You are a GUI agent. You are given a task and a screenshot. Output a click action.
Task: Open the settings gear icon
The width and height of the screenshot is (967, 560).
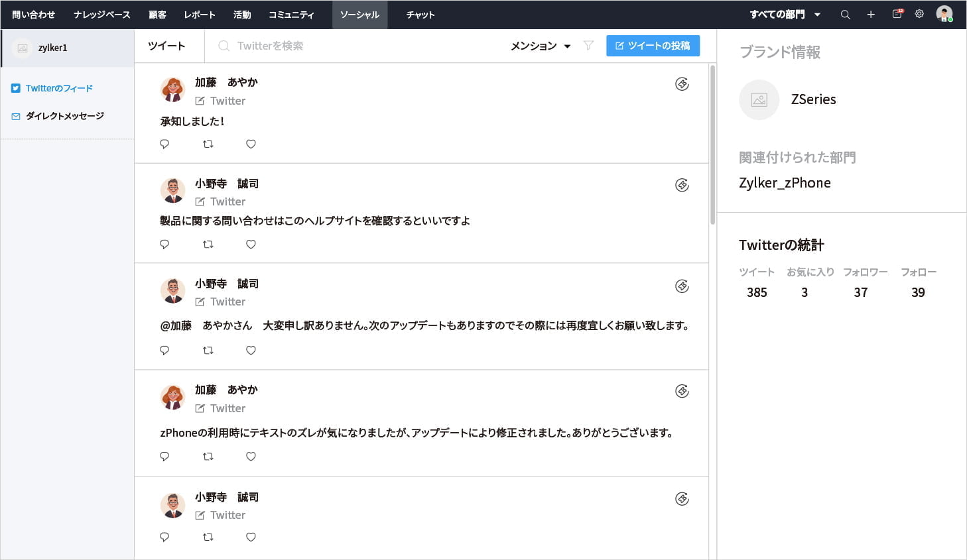pos(919,14)
